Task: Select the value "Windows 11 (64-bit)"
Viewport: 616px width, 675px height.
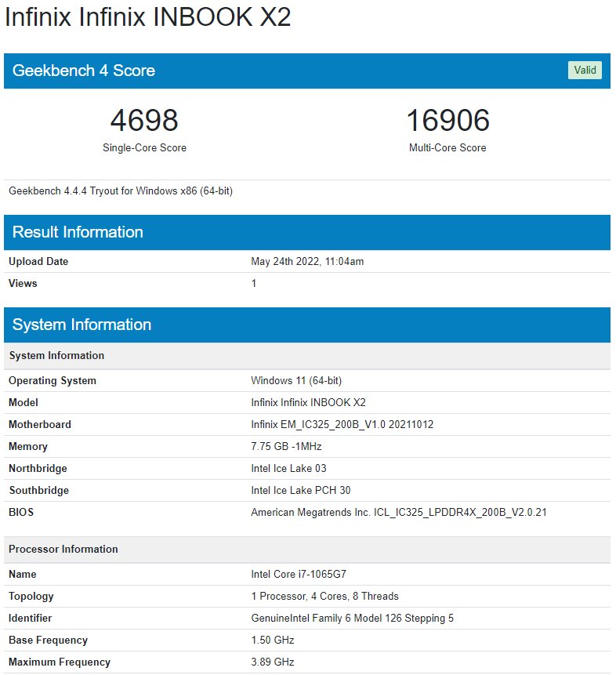Action: pyautogui.click(x=296, y=380)
